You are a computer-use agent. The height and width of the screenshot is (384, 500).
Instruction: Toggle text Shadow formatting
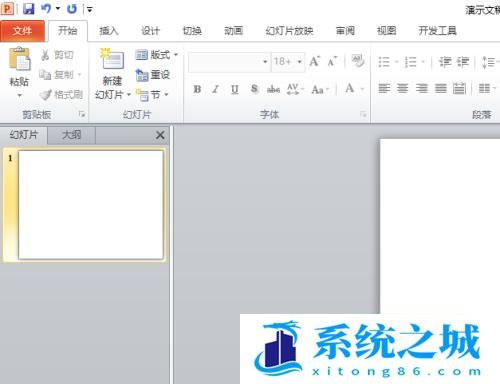point(254,89)
